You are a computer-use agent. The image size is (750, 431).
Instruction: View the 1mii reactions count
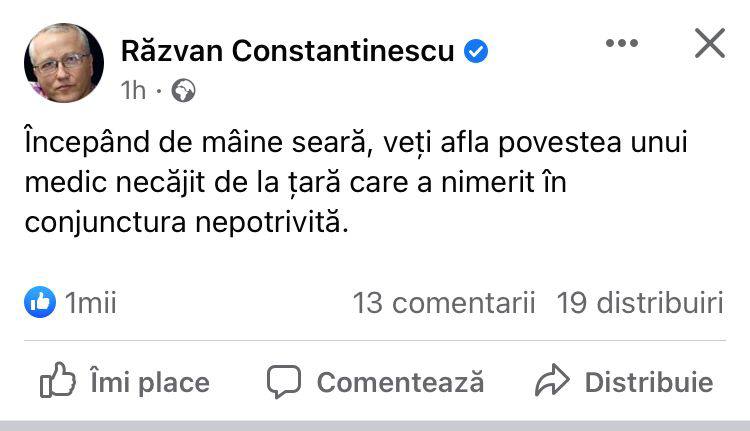tap(91, 302)
